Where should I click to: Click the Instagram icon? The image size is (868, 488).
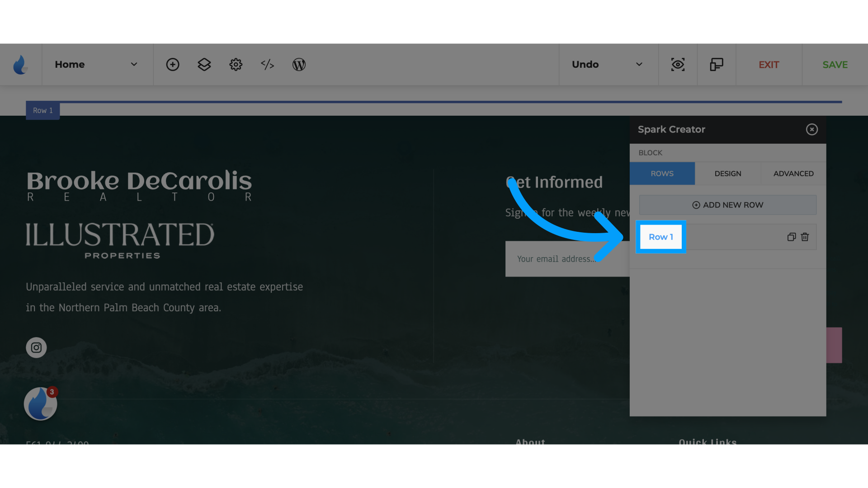click(36, 347)
